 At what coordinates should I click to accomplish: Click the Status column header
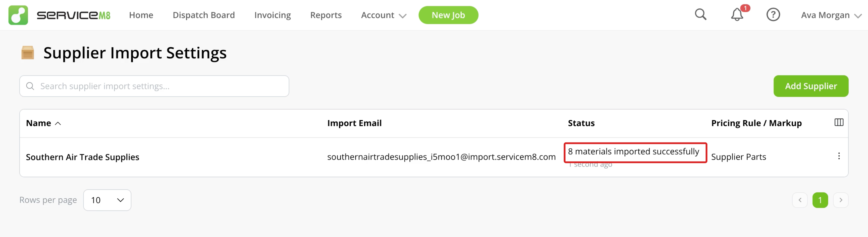581,123
